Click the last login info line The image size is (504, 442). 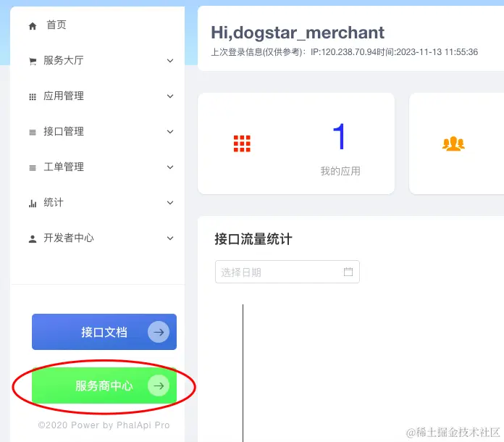tap(344, 51)
